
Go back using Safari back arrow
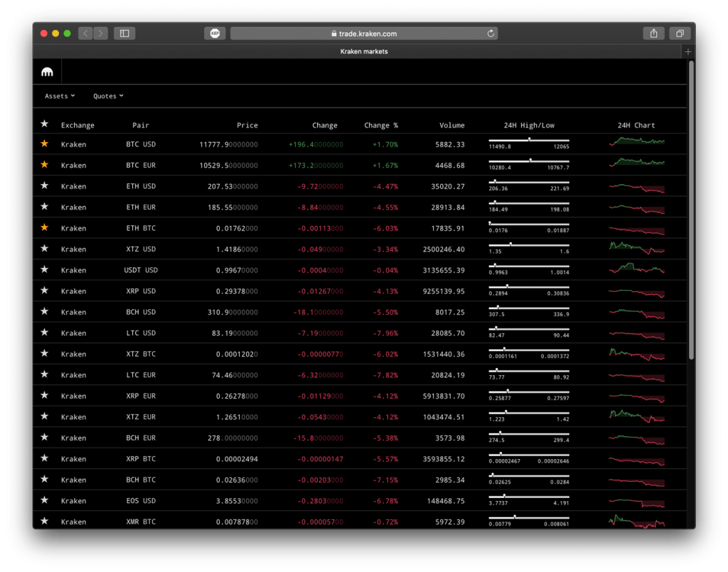click(85, 33)
